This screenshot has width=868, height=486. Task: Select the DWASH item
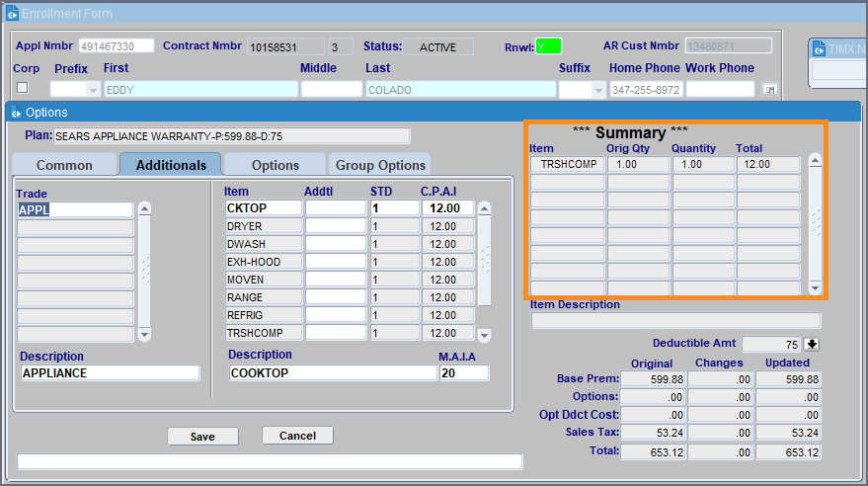(264, 244)
